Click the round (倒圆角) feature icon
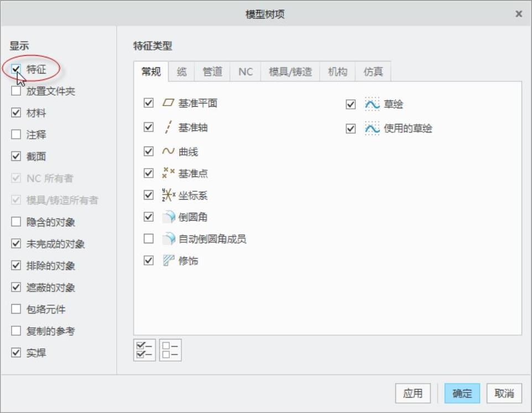 pos(168,217)
